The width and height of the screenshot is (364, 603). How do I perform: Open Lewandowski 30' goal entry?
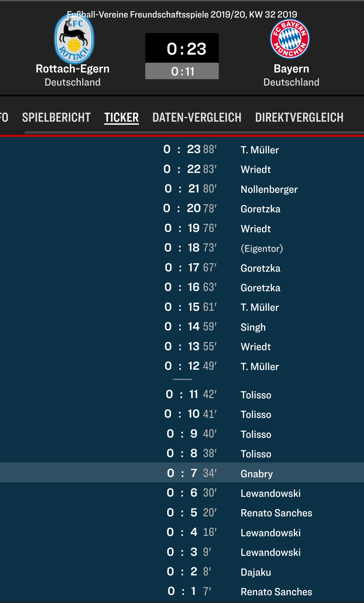[x=182, y=493]
